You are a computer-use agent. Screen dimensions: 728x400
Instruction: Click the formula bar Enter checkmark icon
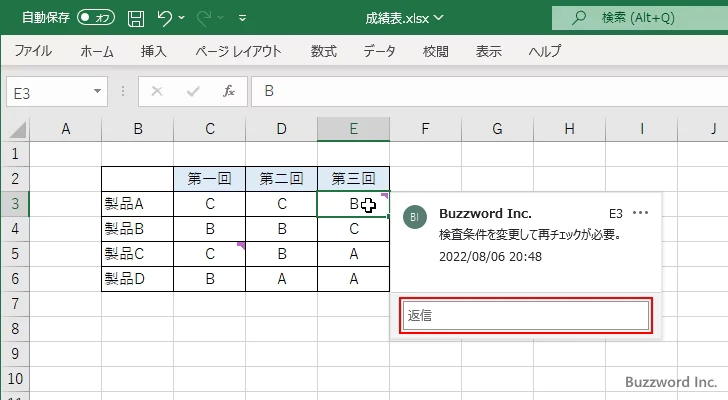193,91
